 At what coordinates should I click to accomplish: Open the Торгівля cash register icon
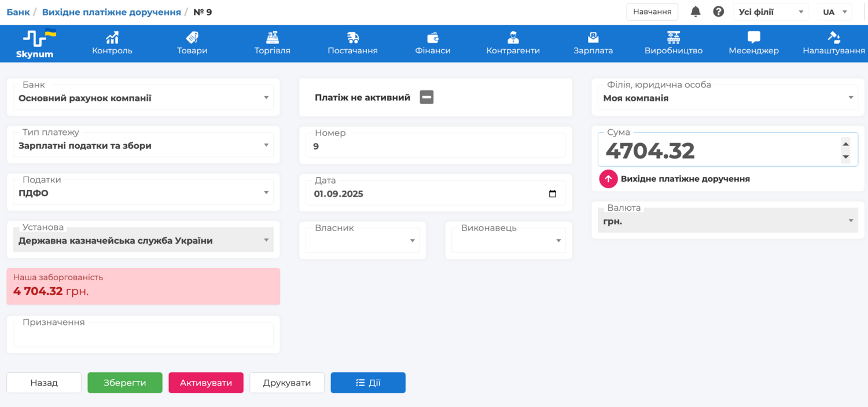[272, 38]
